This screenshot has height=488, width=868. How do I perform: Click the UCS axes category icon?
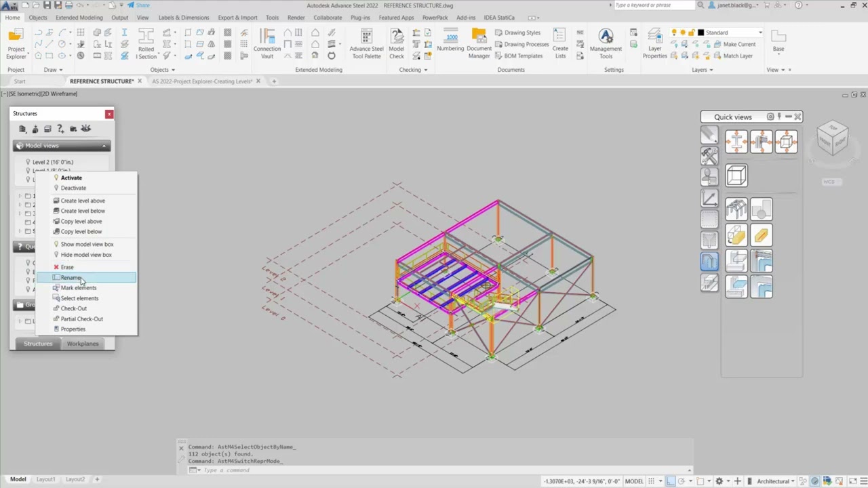709,199
